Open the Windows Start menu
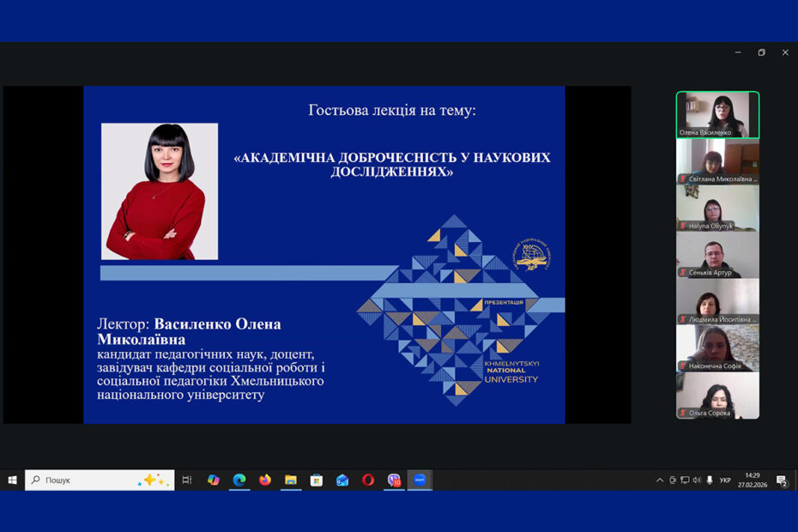The height and width of the screenshot is (532, 798). (x=12, y=480)
